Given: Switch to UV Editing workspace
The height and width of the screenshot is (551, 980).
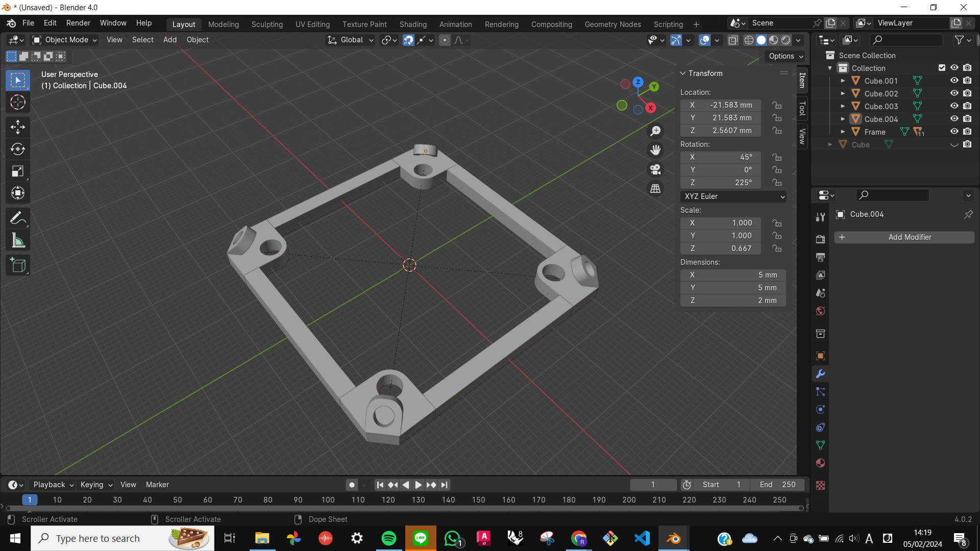Looking at the screenshot, I should pos(312,24).
